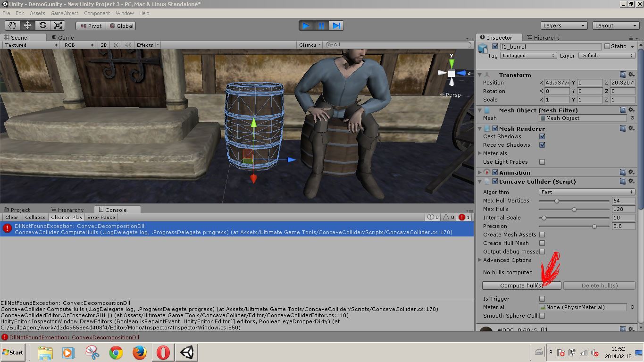Select the Move tool

pos(27,25)
